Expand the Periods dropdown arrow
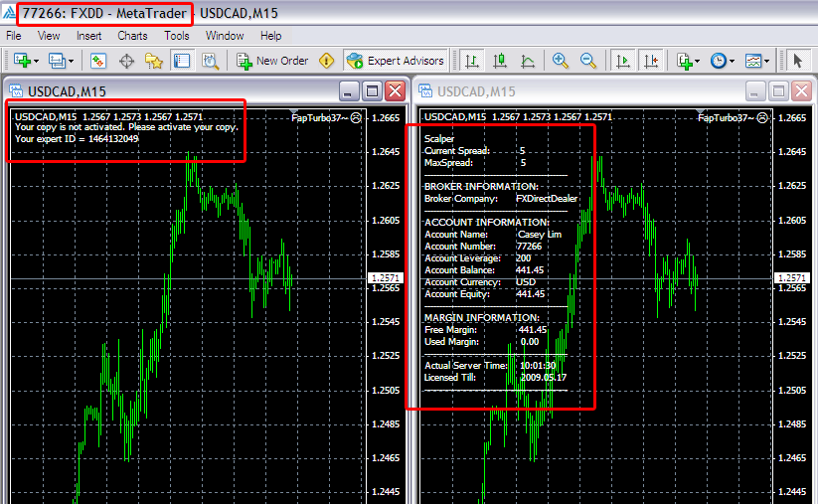This screenshot has width=818, height=504. [x=732, y=62]
